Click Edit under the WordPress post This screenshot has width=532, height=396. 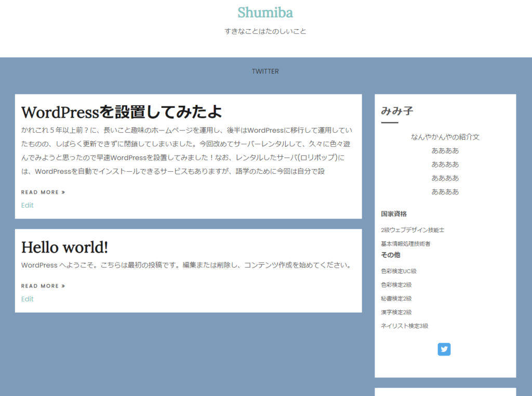[x=28, y=205]
